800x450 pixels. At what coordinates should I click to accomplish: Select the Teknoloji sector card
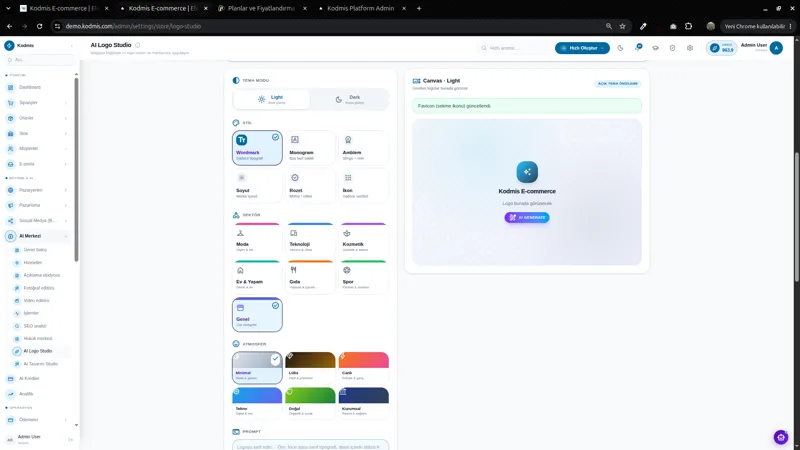(310, 239)
